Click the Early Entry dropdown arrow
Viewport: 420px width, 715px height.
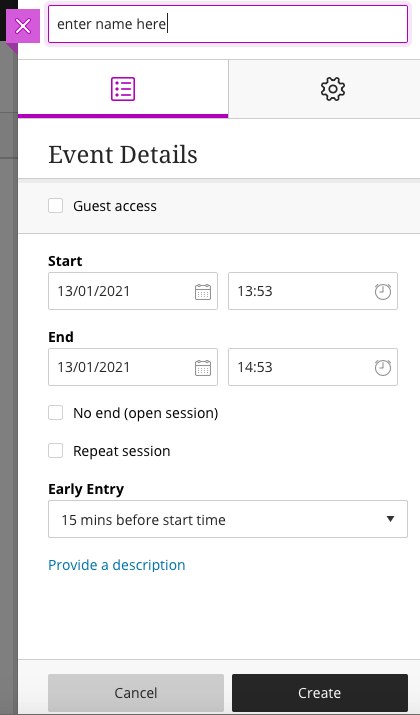[390, 519]
